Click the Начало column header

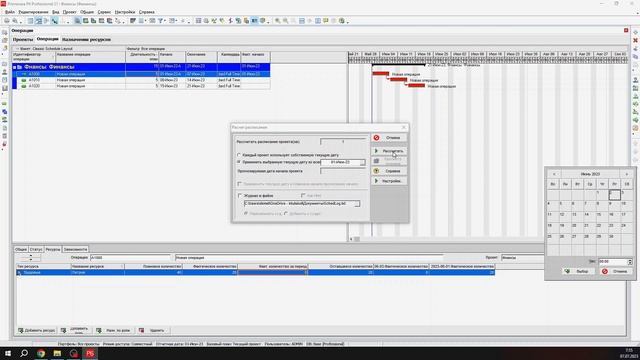172,57
